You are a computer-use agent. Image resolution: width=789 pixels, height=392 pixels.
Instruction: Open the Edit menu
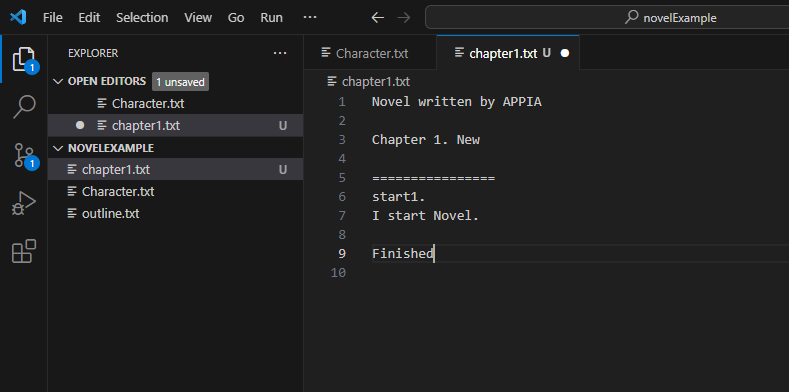tap(89, 18)
